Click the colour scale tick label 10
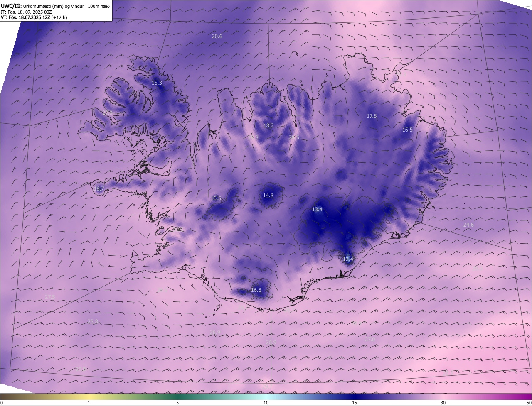The width and height of the screenshot is (532, 406). coord(266,403)
